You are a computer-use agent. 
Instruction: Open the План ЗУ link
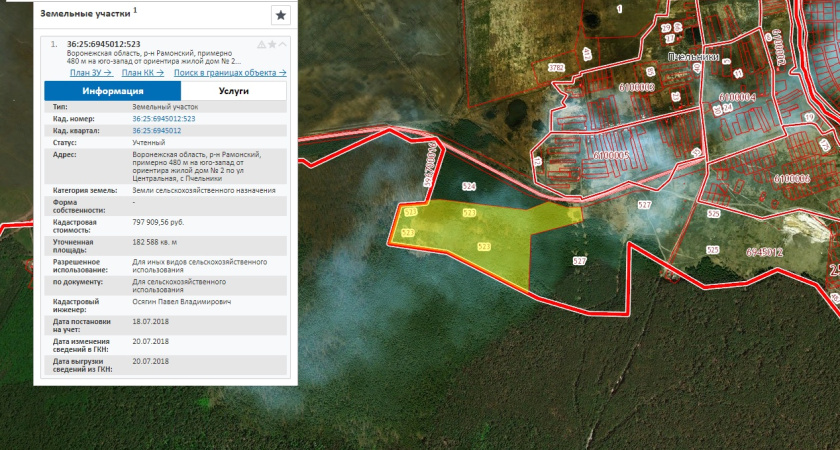coord(90,73)
